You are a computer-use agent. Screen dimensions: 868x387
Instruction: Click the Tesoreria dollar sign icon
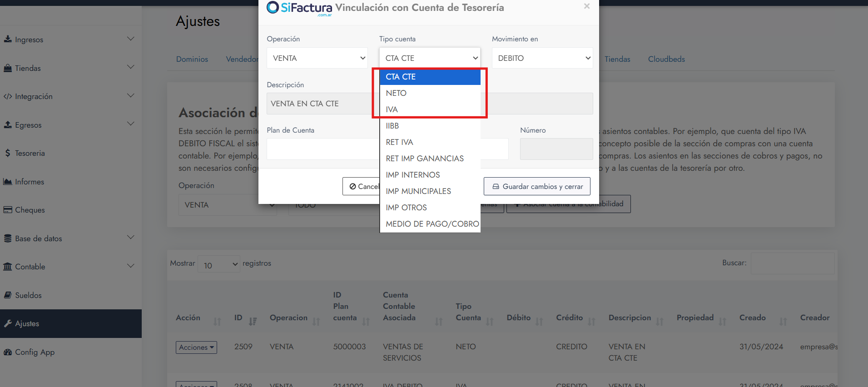(8, 153)
